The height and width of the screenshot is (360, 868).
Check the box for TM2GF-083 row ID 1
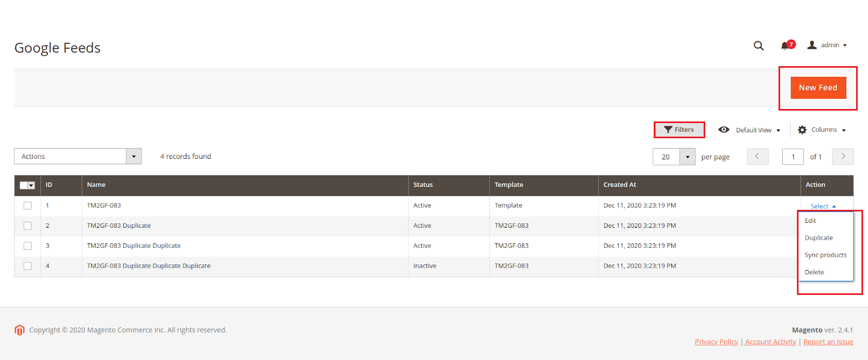click(28, 205)
